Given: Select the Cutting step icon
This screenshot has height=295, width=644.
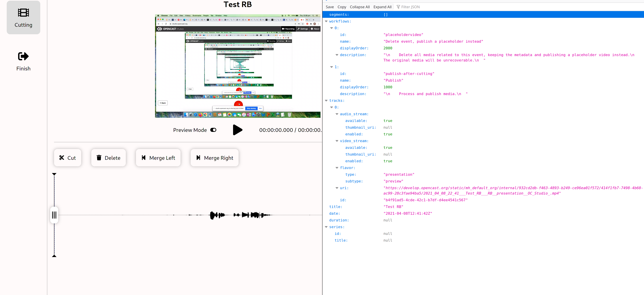Looking at the screenshot, I should click(23, 12).
